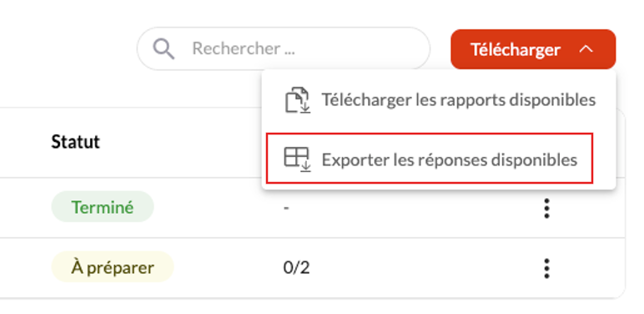Select the table row with À préparer status
Viewport: 644px width, 314px height.
point(312,268)
